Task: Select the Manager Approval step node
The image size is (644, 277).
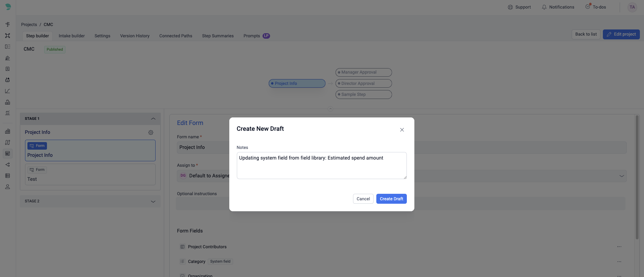Action: tap(363, 72)
